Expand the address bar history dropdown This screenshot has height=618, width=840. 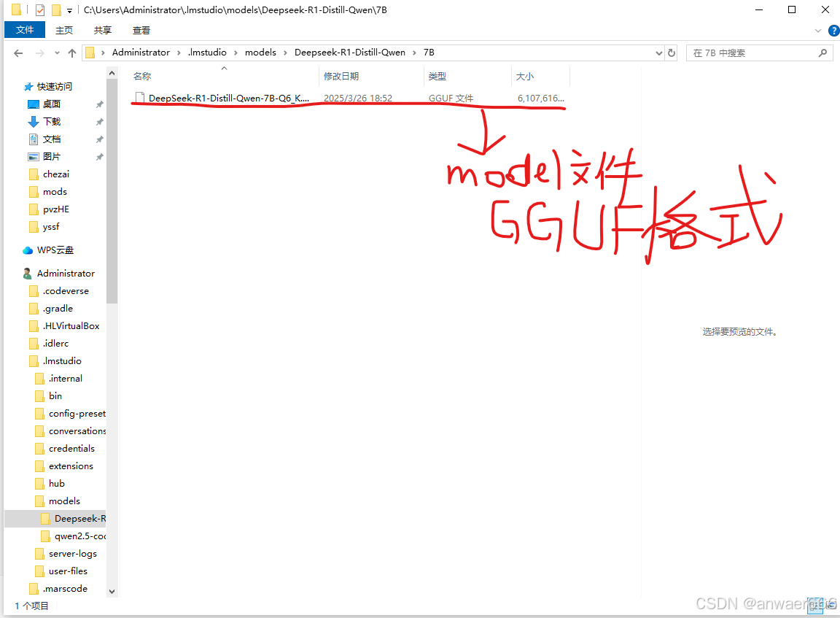[x=659, y=53]
